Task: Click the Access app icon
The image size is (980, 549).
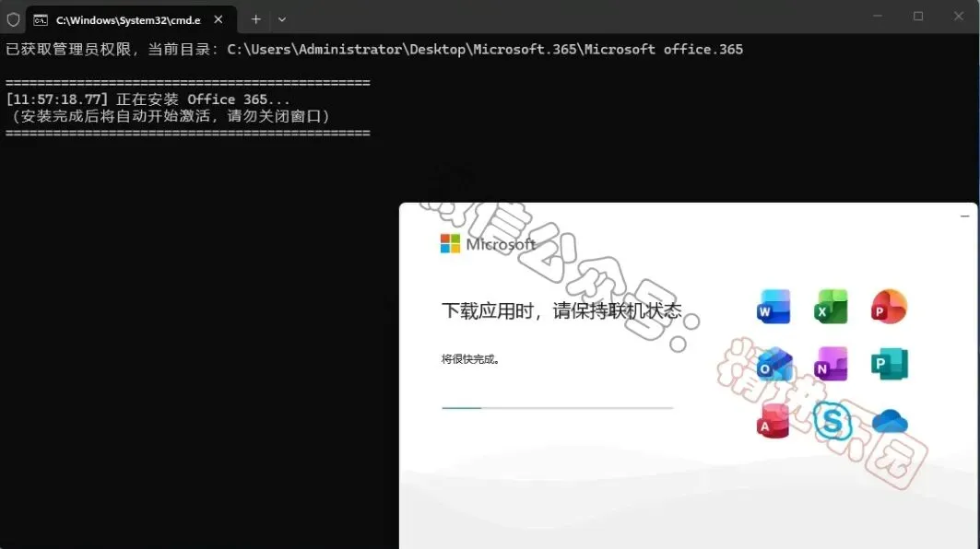Action: (x=773, y=421)
